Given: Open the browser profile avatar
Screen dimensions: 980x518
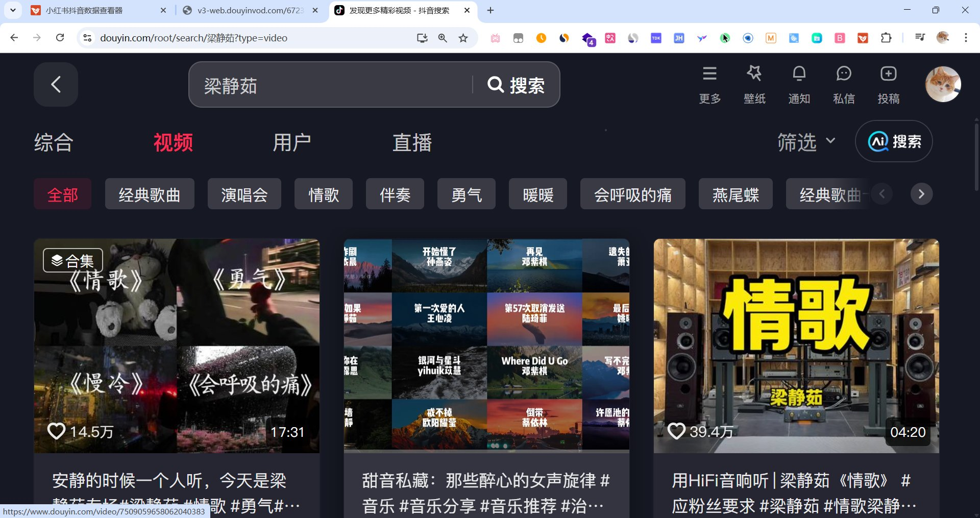Looking at the screenshot, I should [x=943, y=38].
